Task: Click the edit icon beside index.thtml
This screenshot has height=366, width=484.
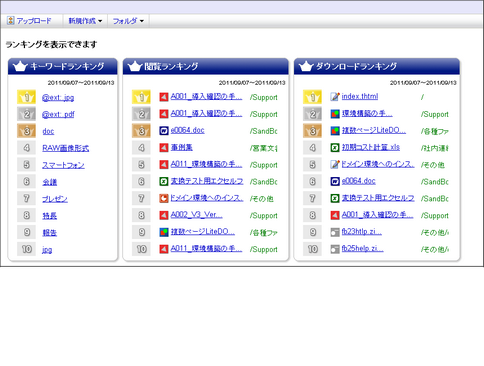Action: (x=335, y=97)
